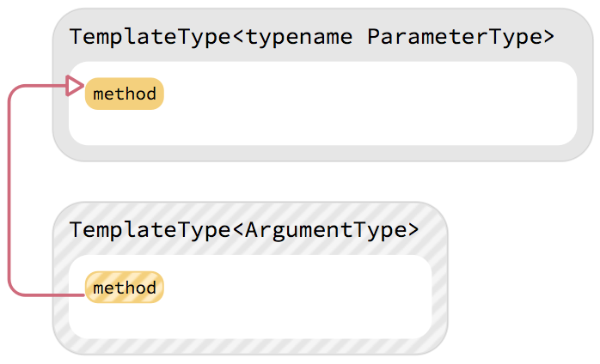Click the closing angle bracket after ParameterType

coord(548,38)
